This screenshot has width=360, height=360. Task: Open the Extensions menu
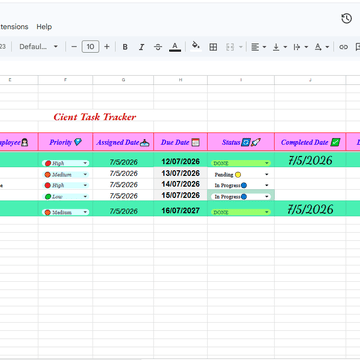coord(14,27)
